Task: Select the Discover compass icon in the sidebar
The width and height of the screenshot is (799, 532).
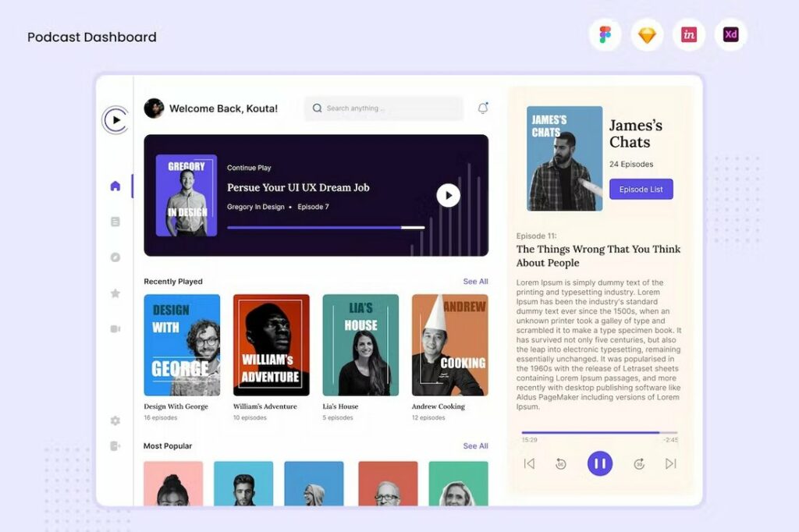Action: pos(115,257)
